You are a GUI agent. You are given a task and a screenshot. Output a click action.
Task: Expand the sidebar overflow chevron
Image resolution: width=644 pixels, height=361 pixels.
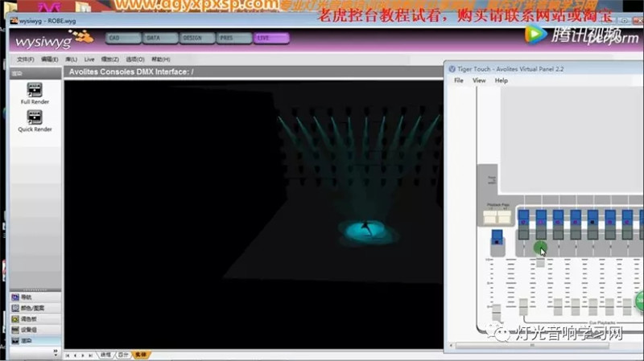click(x=56, y=352)
